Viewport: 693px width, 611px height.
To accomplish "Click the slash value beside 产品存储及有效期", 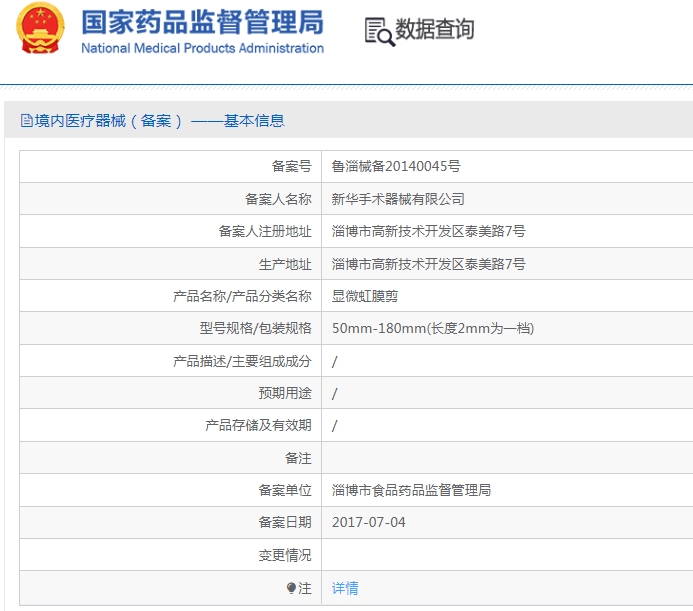I will (x=335, y=425).
